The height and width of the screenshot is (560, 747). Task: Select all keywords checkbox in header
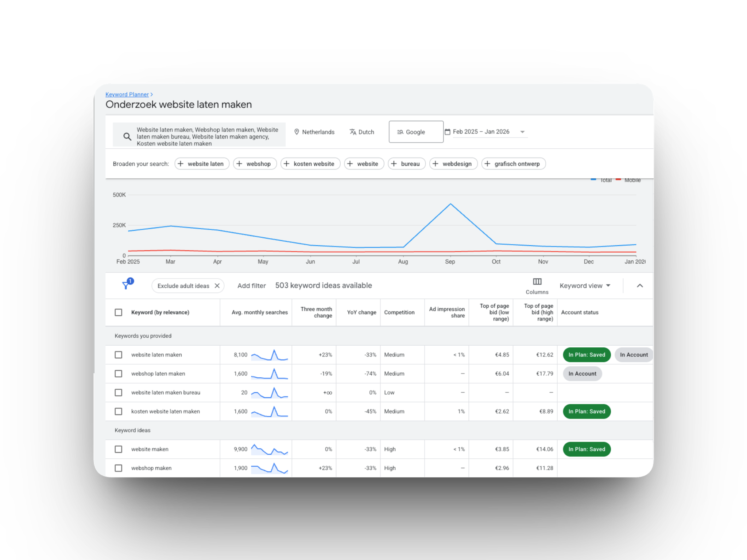pos(118,312)
